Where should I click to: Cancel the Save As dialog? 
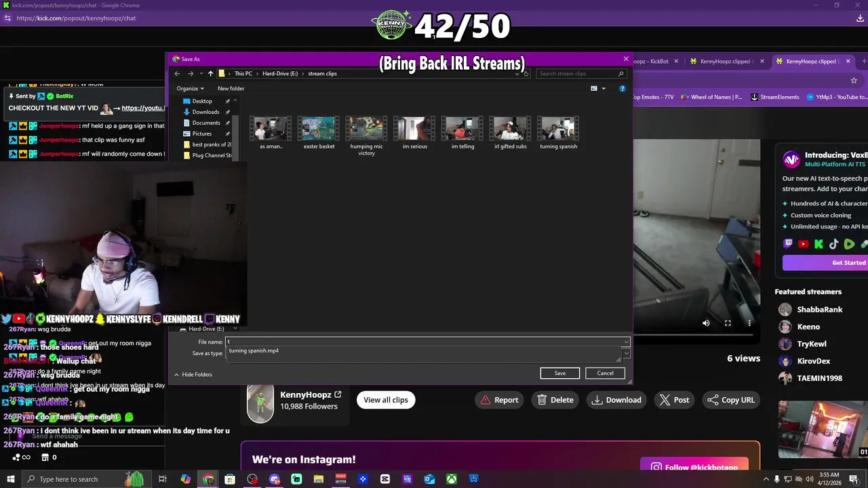tap(605, 373)
